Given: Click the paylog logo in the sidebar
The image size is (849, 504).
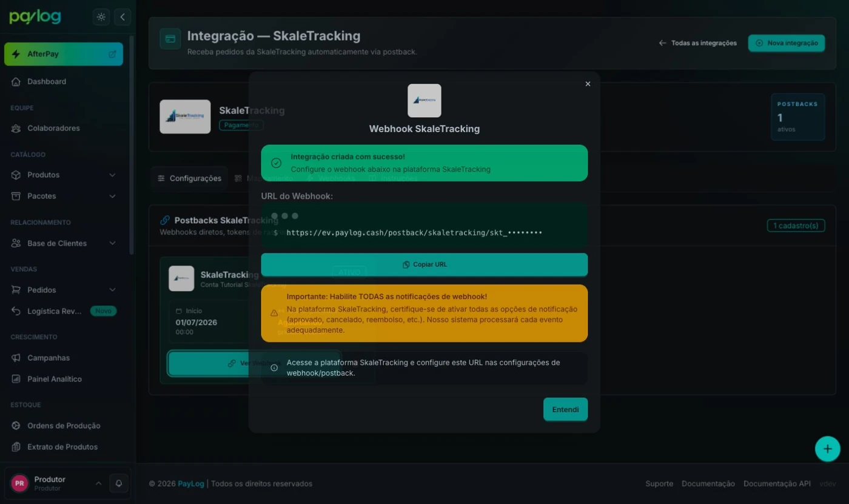Looking at the screenshot, I should [35, 17].
